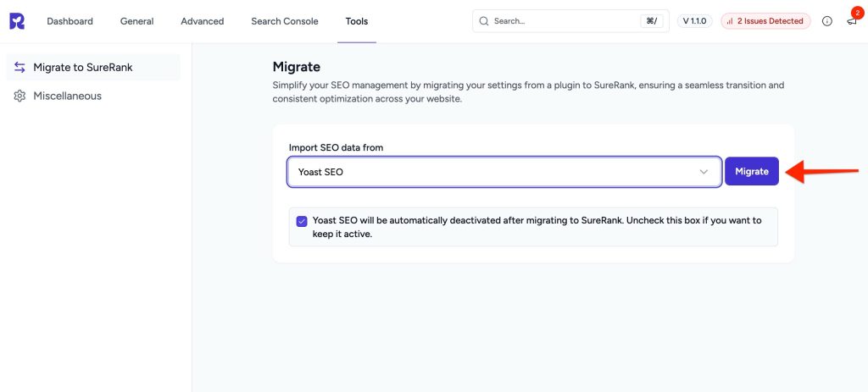The image size is (868, 392).
Task: Click the V 1.1.0 version badge
Action: [695, 21]
